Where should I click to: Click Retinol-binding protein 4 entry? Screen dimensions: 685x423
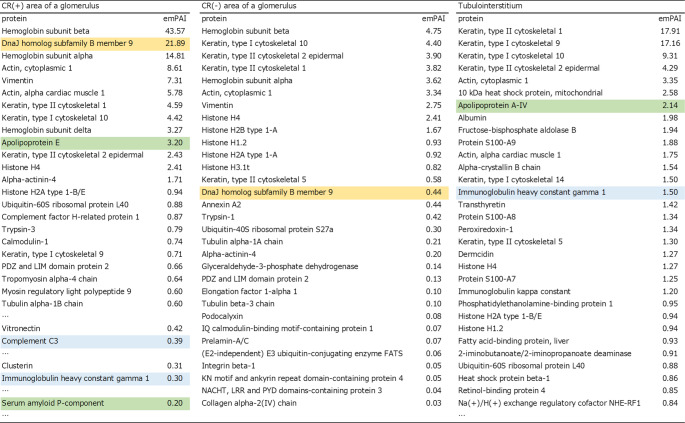(x=501, y=390)
